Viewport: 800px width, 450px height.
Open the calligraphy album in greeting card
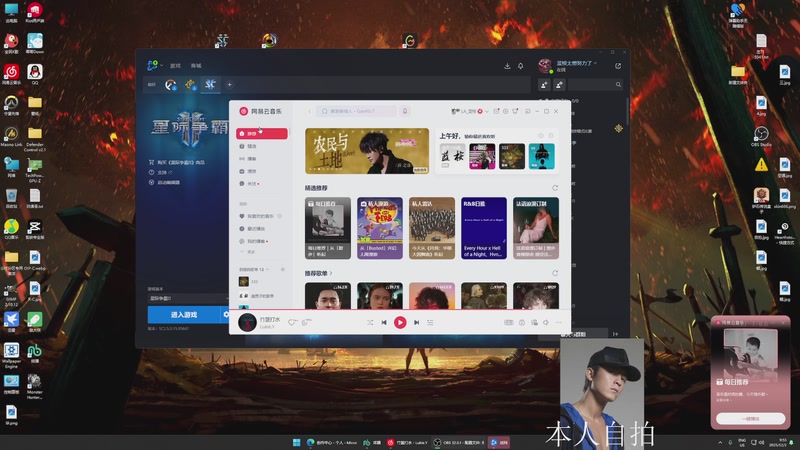pos(452,156)
